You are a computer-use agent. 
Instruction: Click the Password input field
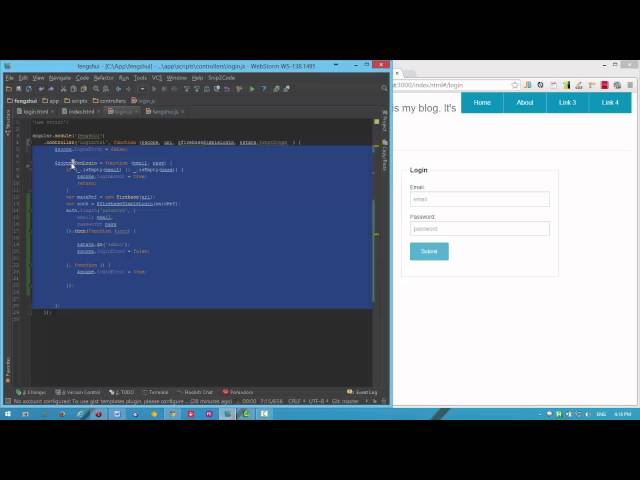[x=480, y=229]
